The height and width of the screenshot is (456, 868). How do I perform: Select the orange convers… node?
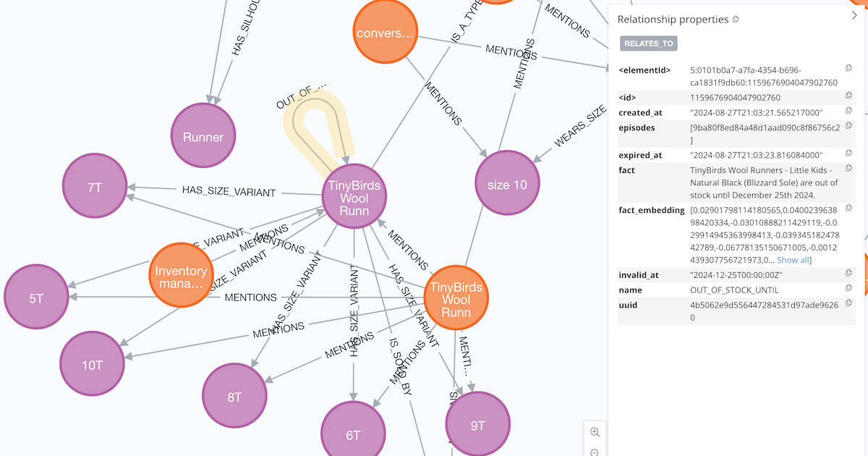(x=386, y=33)
